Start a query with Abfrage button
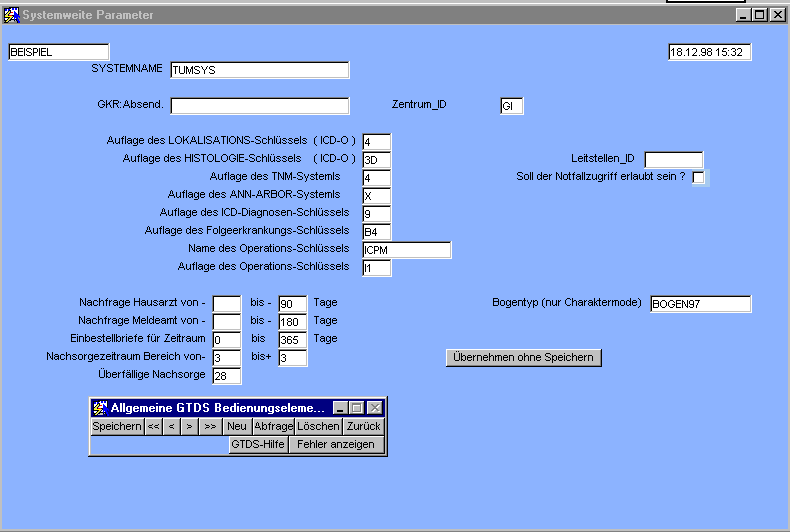790x532 pixels. (273, 426)
